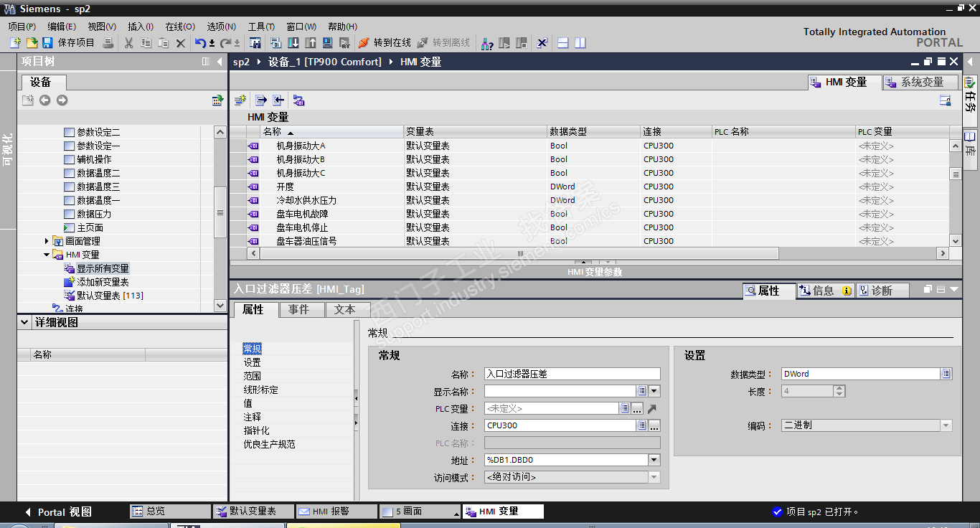This screenshot has width=980, height=528.
Task: Expand 画面管理 tree node
Action: tap(47, 241)
